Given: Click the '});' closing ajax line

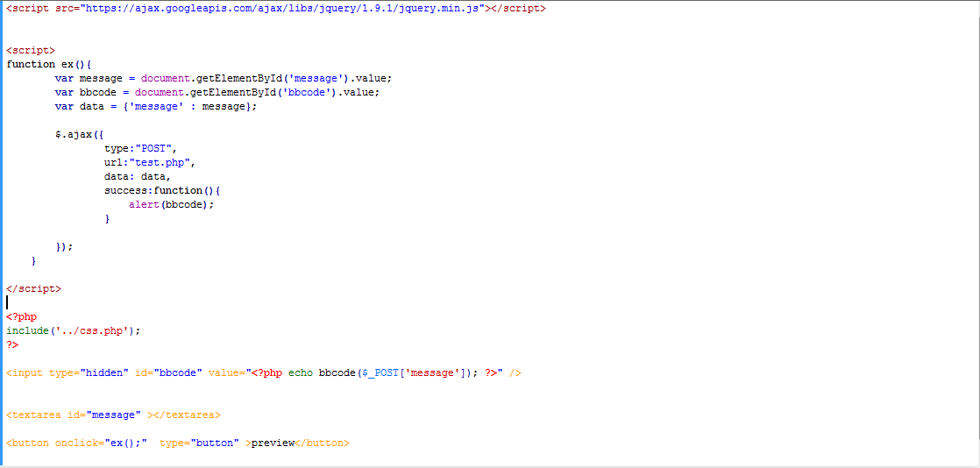Looking at the screenshot, I should click(x=64, y=246).
